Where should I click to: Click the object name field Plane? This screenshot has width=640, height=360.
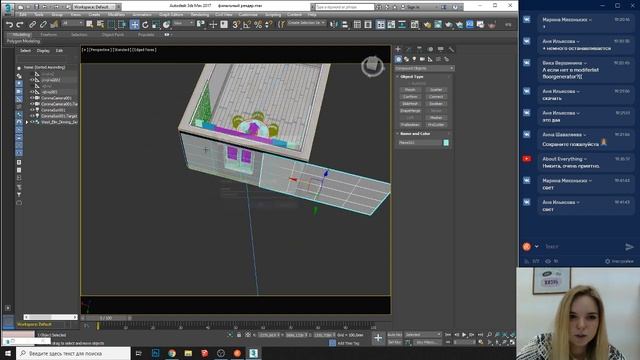click(420, 142)
